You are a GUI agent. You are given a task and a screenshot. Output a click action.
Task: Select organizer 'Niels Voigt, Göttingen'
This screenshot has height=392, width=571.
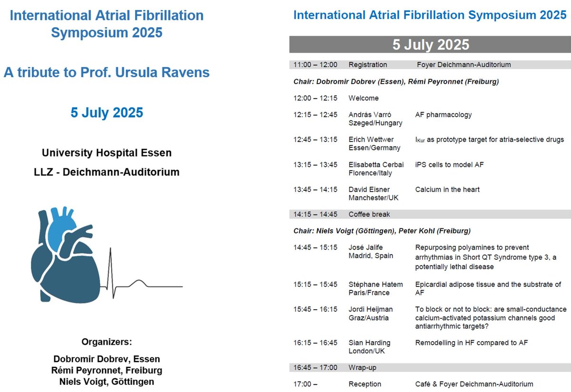tap(107, 382)
